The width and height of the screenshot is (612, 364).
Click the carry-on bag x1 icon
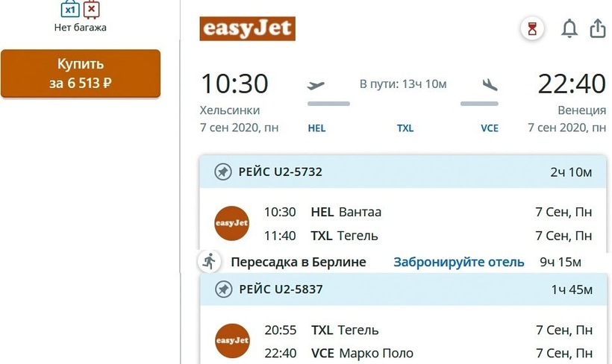point(69,10)
